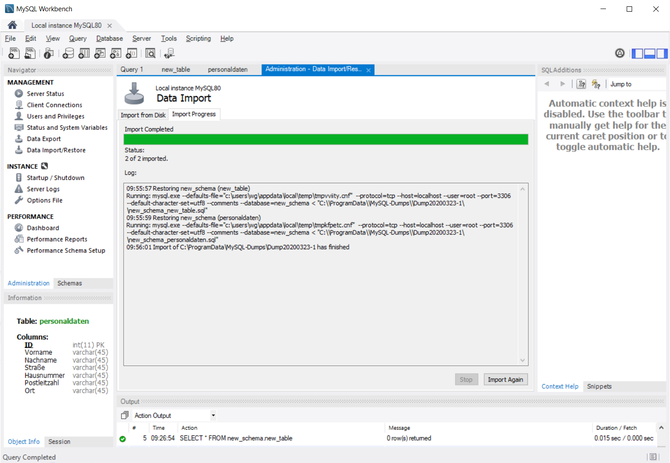
Task: Open Server Status in Navigator
Action: (45, 94)
